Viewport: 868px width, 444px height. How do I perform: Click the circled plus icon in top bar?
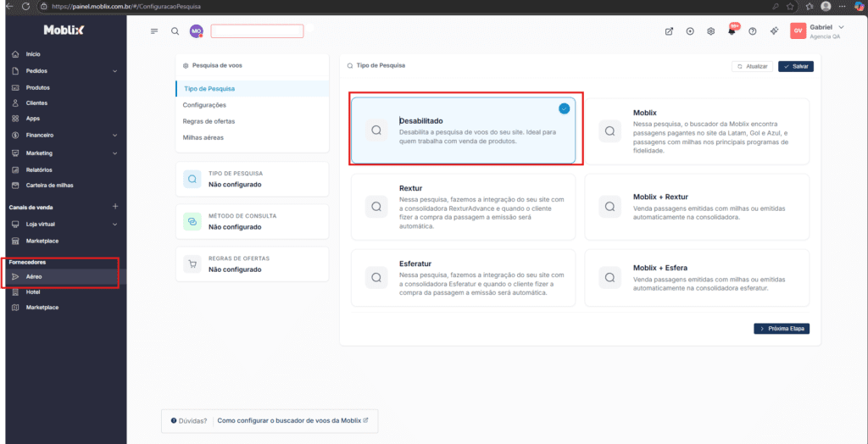(690, 31)
